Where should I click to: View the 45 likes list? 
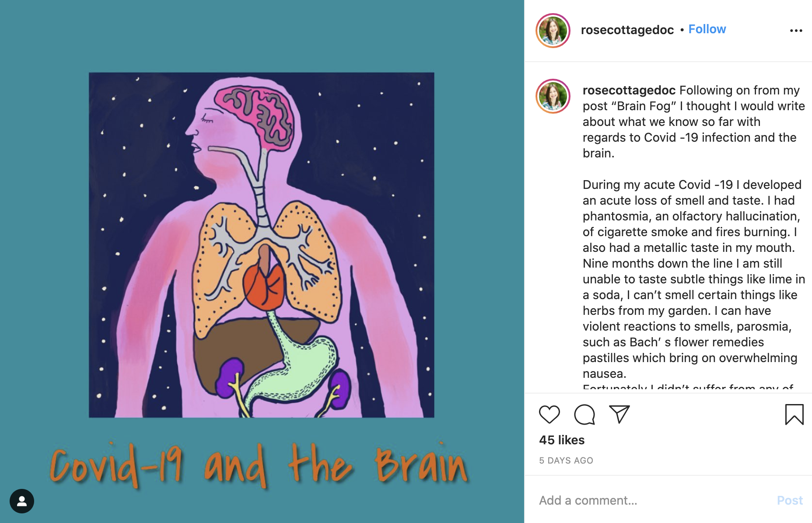pos(562,440)
